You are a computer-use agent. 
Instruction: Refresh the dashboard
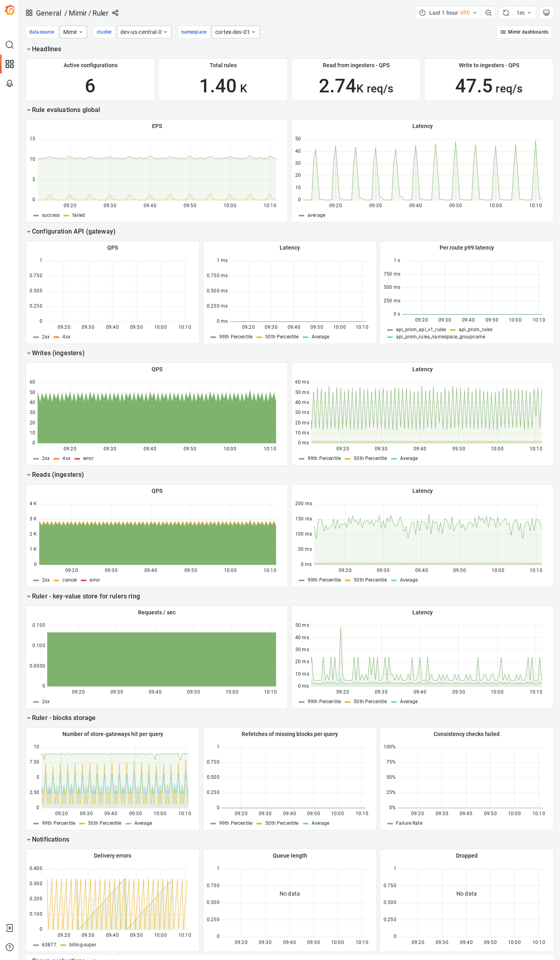point(506,13)
